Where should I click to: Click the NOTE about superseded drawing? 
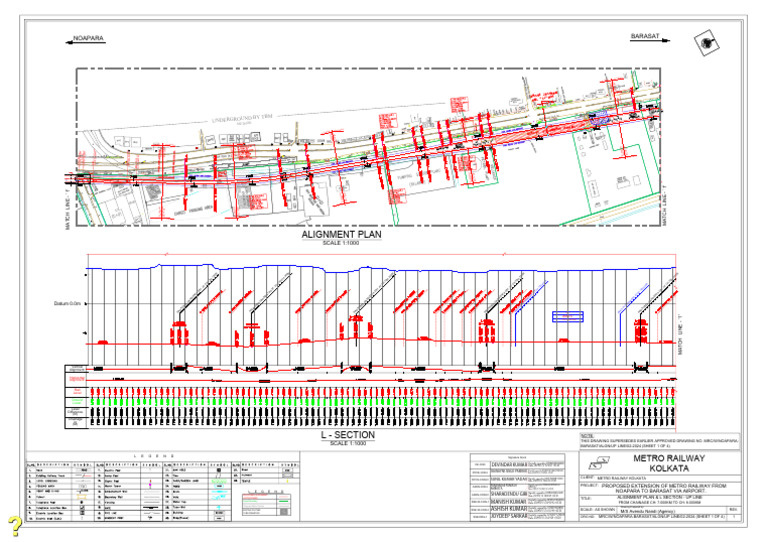659,442
